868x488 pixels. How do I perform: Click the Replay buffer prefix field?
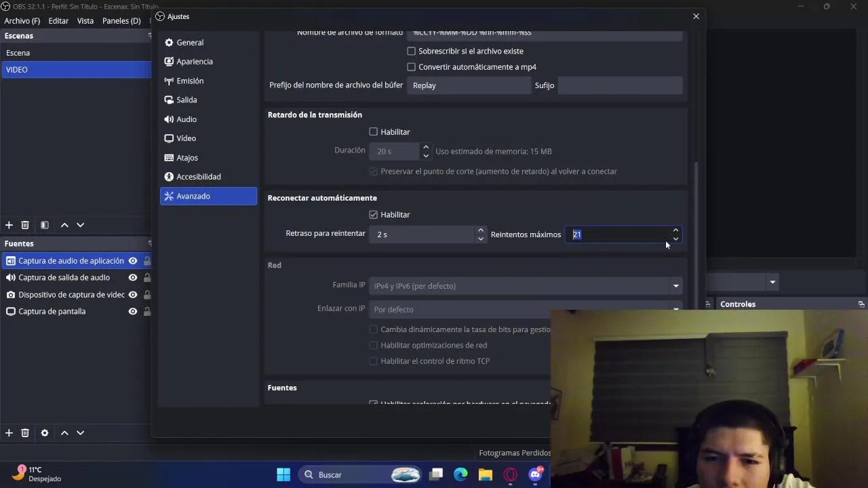point(469,85)
